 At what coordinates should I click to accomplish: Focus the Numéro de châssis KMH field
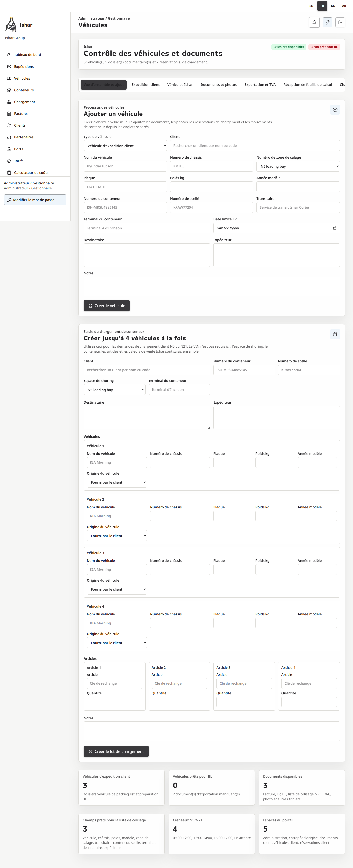pos(212,166)
